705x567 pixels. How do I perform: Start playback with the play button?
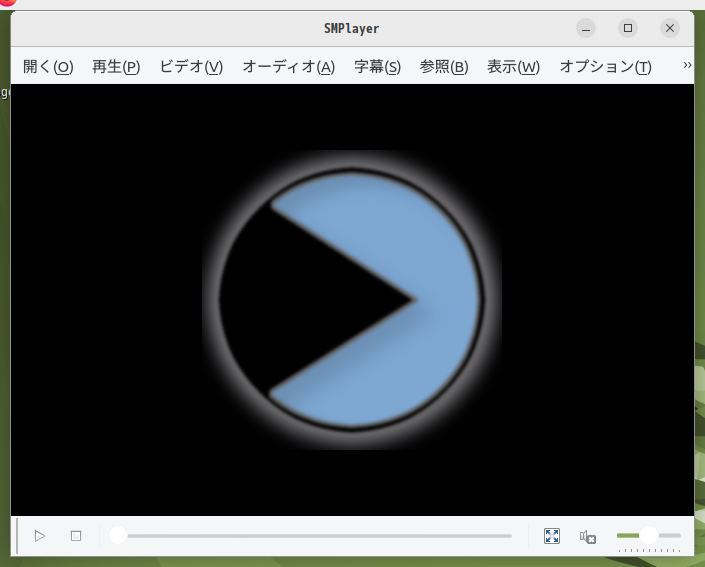[x=40, y=536]
